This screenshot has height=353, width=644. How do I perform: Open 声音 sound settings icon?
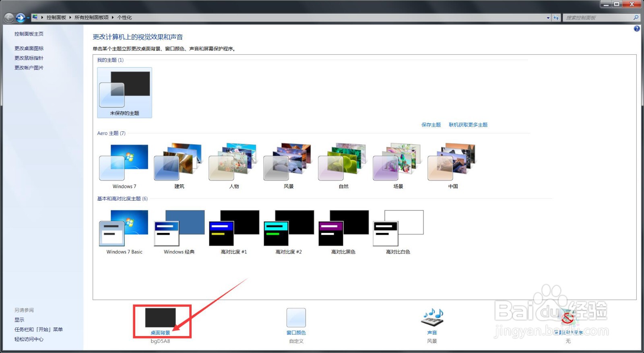click(432, 318)
